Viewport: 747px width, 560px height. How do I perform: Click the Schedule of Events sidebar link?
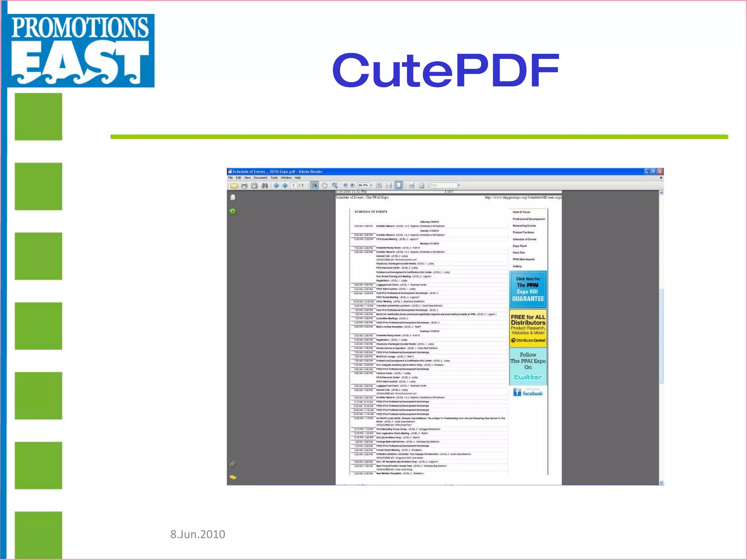525,240
